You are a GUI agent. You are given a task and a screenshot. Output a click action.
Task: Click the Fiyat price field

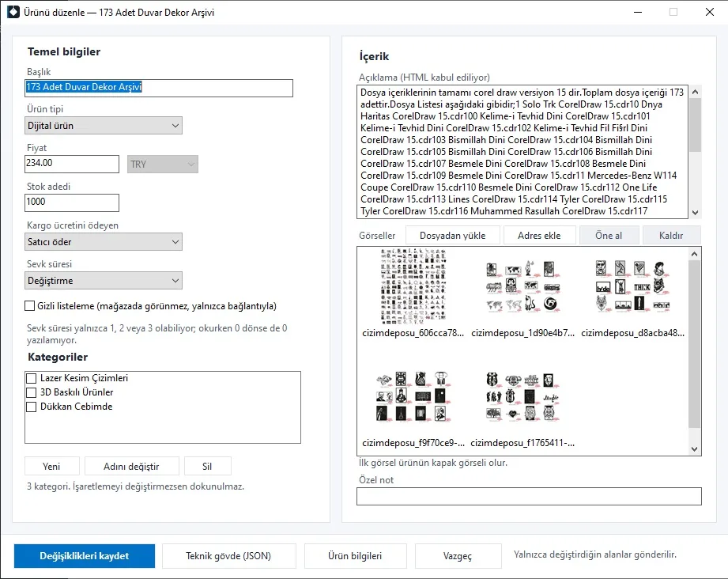72,164
